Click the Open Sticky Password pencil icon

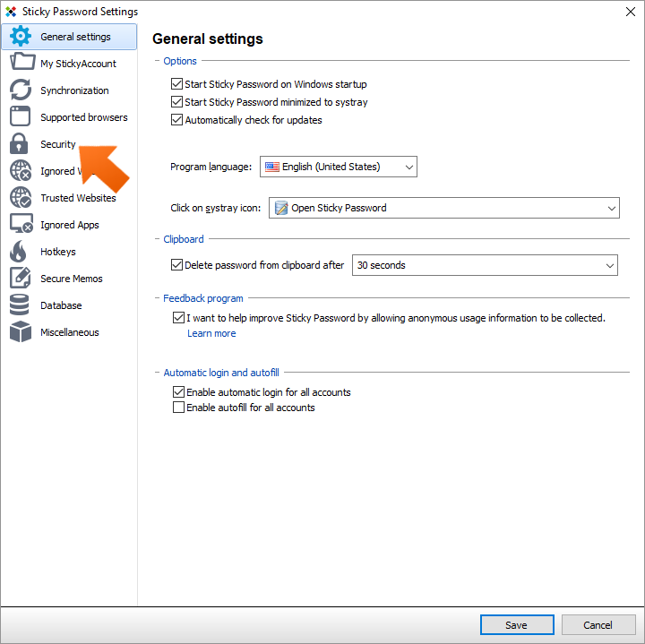pos(281,208)
